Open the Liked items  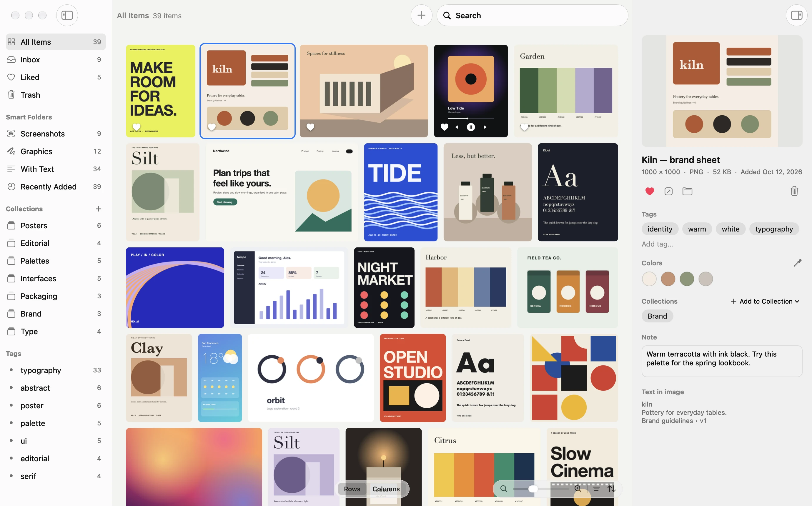[56, 77]
